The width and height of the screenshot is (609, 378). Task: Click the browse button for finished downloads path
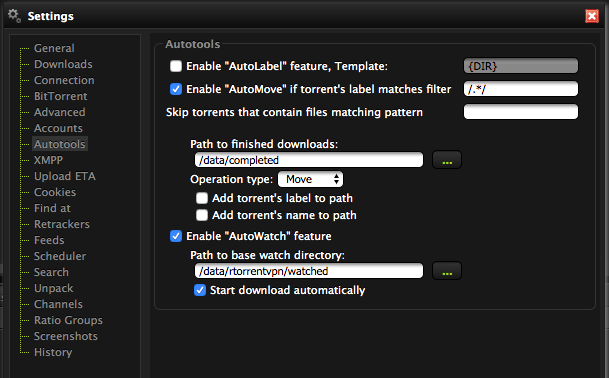point(447,160)
